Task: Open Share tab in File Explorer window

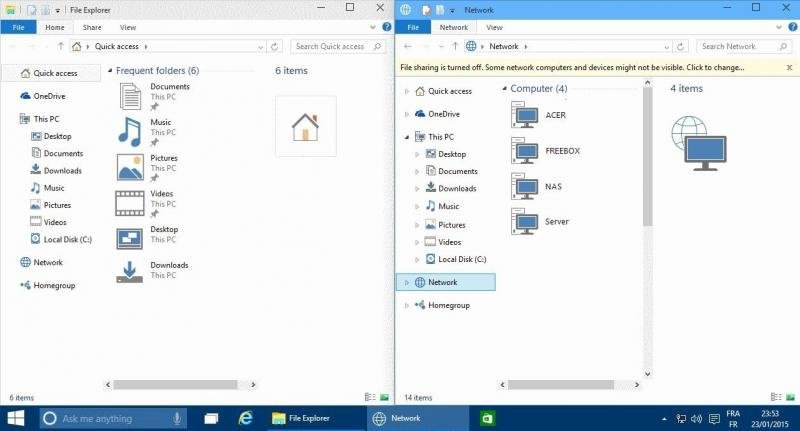Action: [92, 27]
